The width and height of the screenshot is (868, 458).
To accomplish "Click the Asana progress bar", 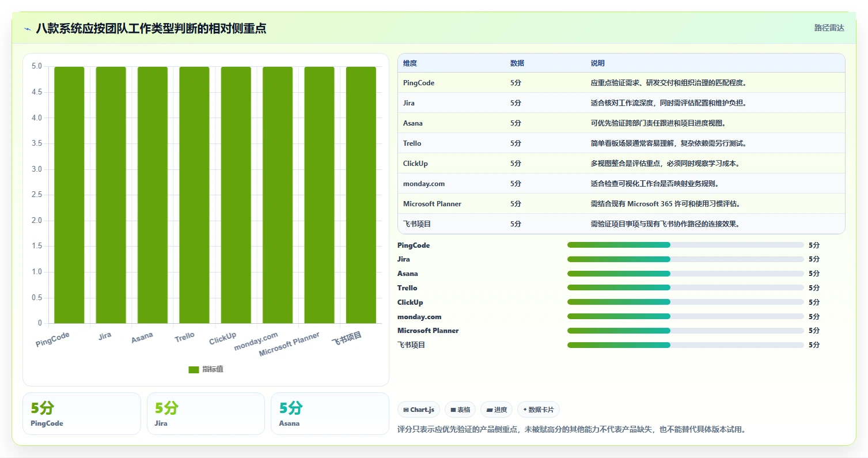I will coord(685,274).
